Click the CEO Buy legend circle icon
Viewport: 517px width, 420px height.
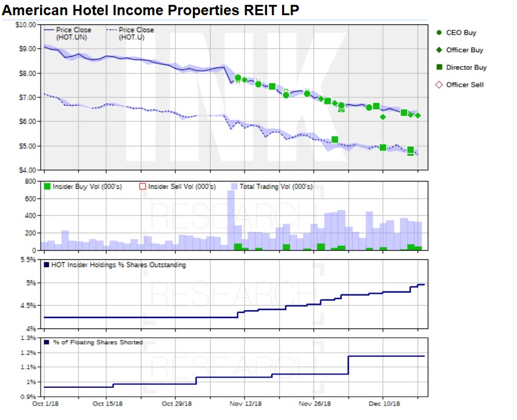coord(439,33)
